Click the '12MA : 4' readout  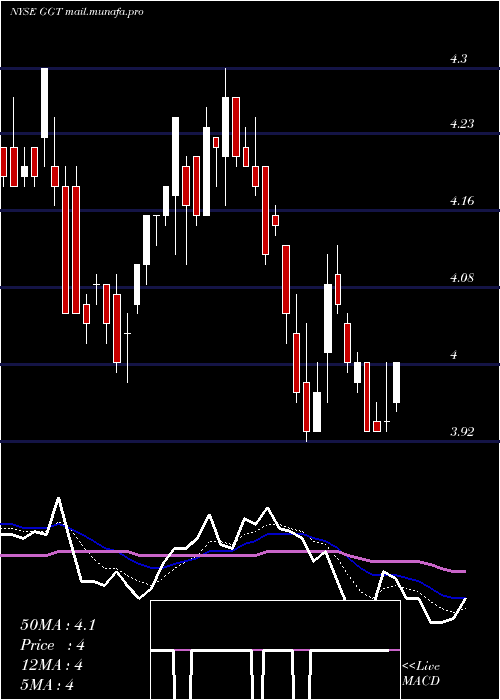click(x=52, y=665)
